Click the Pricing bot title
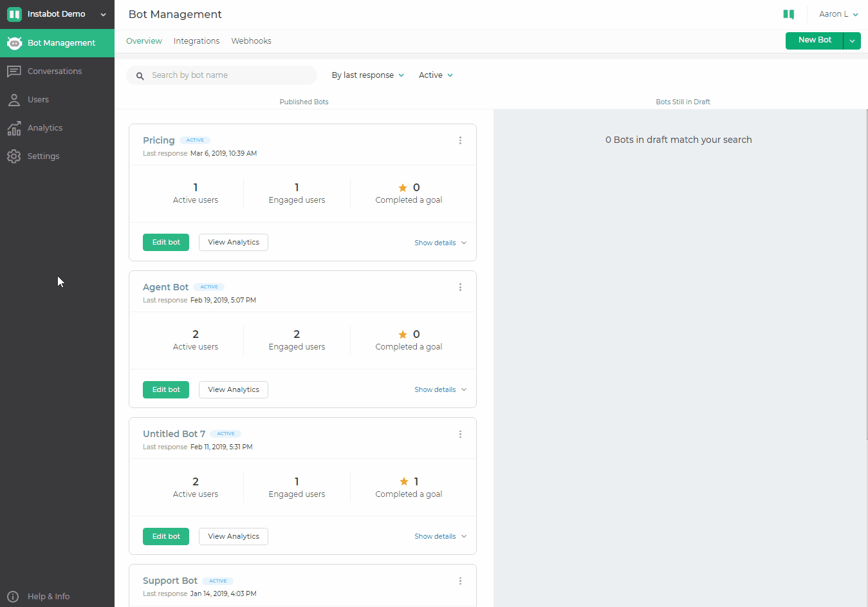 click(x=158, y=140)
